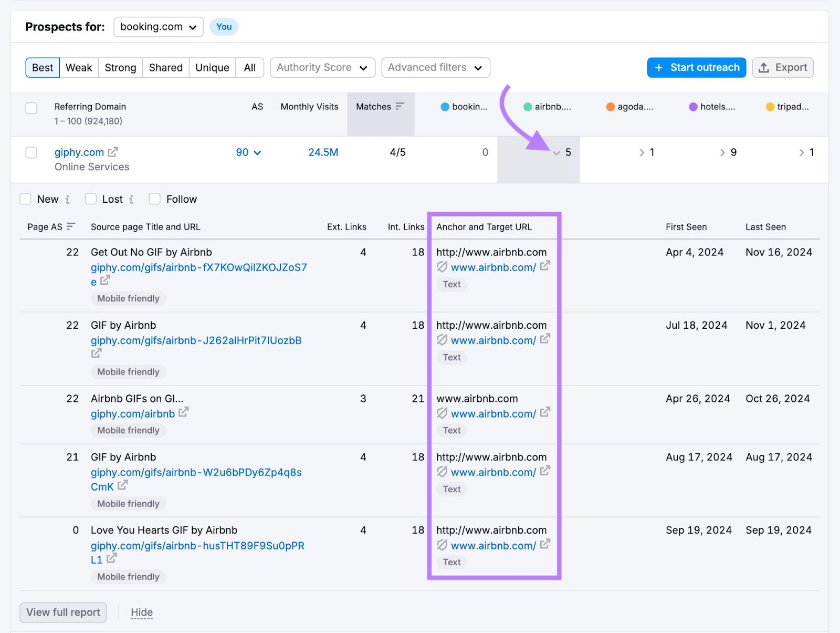Open external link for Love You Hearts GIF page

(x=111, y=558)
